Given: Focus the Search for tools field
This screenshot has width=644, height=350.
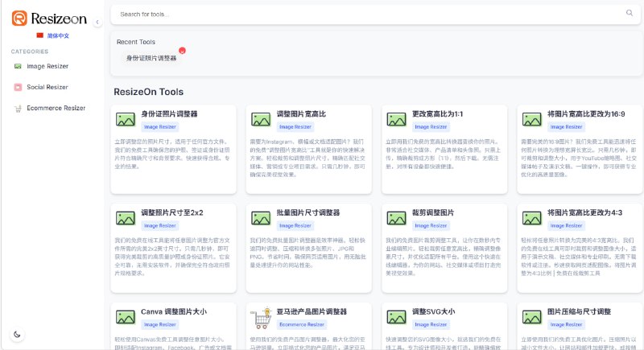Looking at the screenshot, I should [x=375, y=14].
